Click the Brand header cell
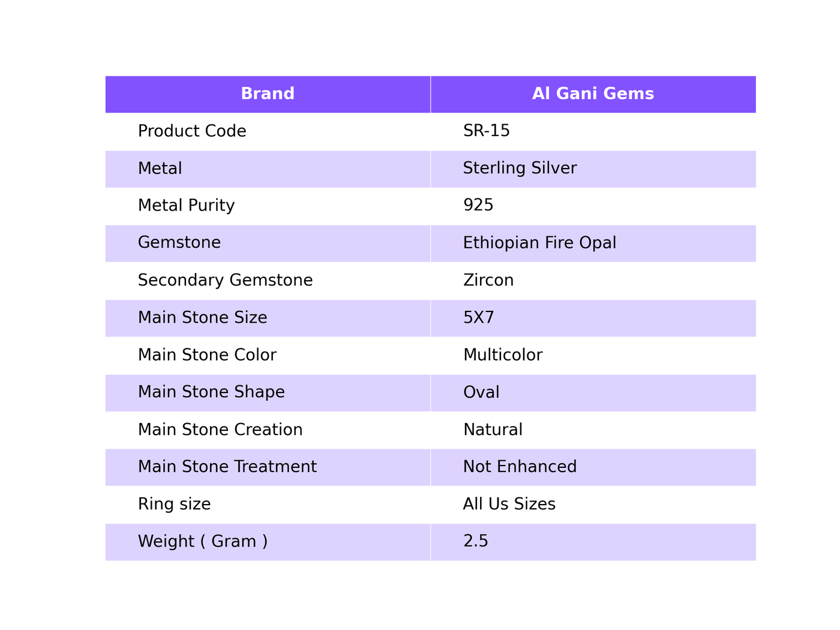This screenshot has height=630, width=840. click(268, 94)
